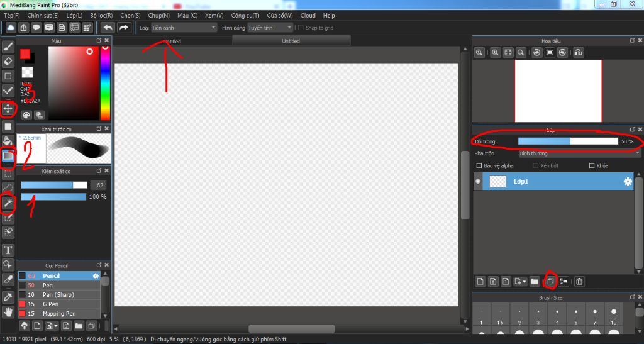
Task: Create a layer folder in Layers panel
Action: coord(535,281)
